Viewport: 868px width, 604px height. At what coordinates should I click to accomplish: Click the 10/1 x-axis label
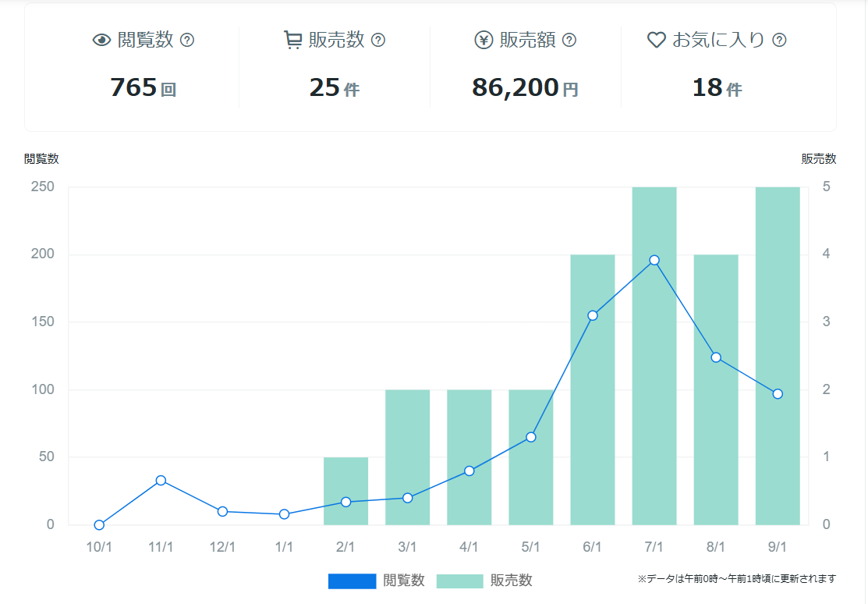(99, 547)
